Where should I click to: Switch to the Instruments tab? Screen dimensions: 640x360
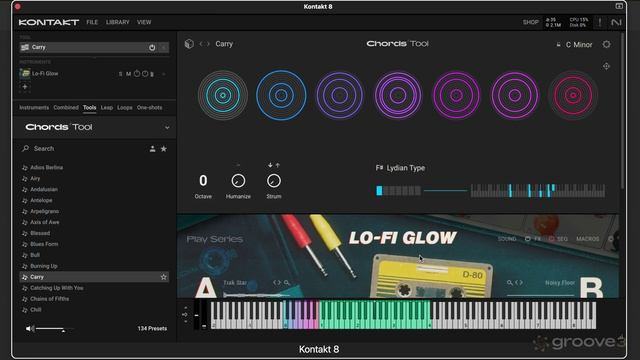pyautogui.click(x=34, y=108)
